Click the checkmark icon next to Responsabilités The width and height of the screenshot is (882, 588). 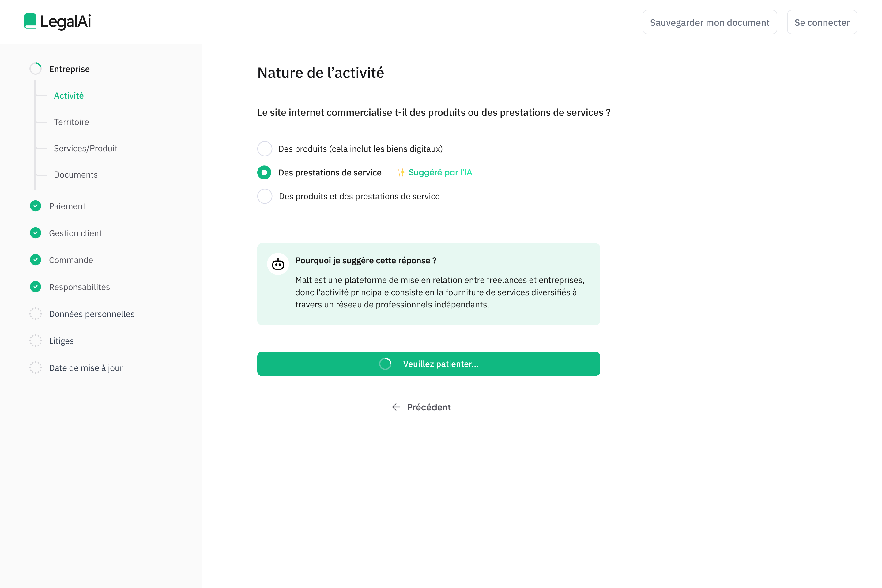pyautogui.click(x=35, y=287)
